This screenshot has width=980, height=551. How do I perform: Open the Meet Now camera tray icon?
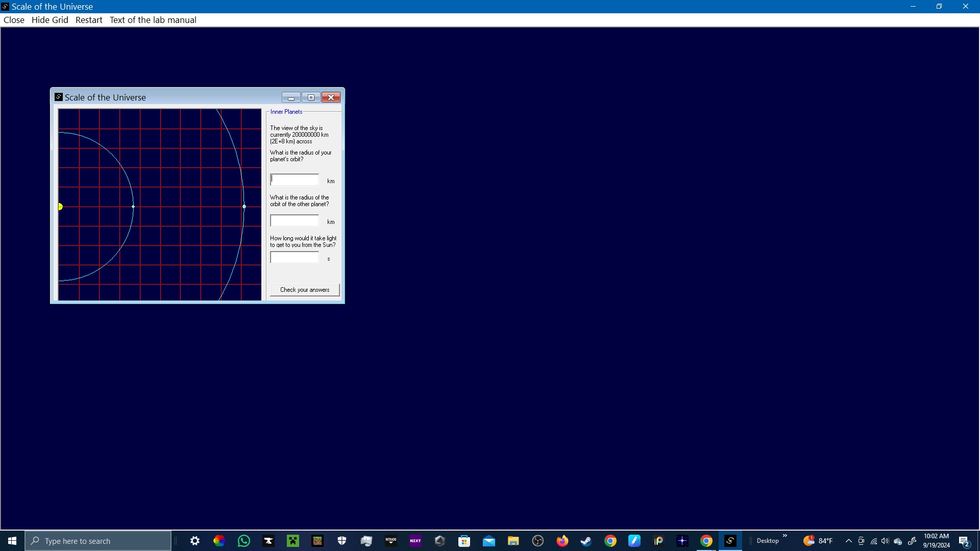coord(861,541)
